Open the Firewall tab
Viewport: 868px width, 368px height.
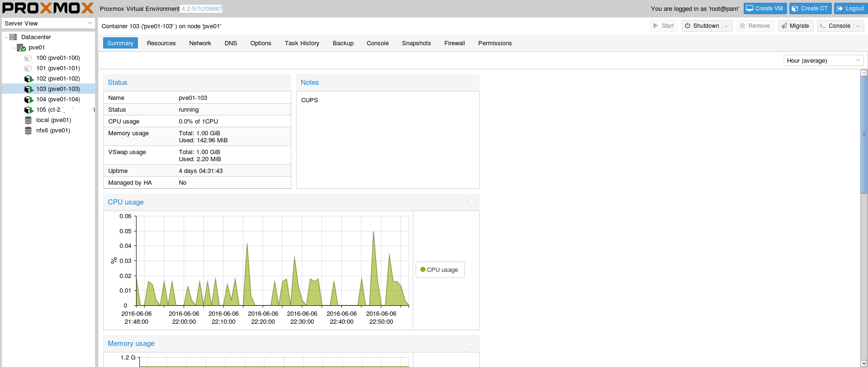[x=455, y=43]
